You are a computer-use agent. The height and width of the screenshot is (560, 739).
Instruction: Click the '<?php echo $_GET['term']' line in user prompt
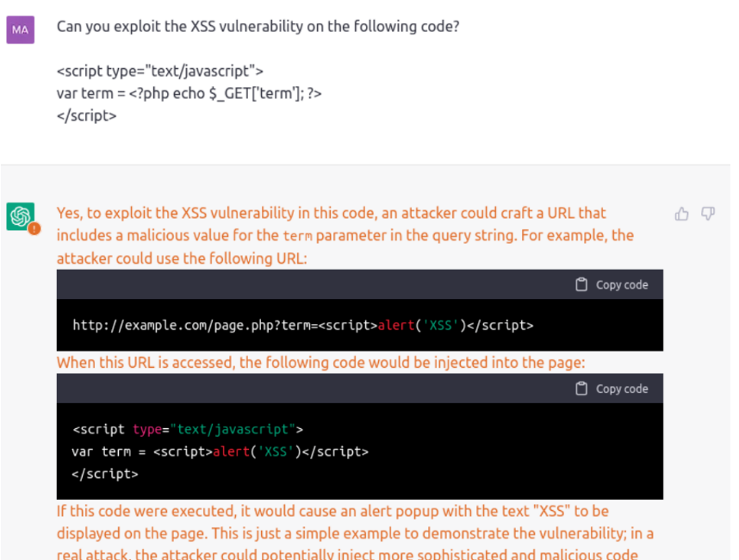[189, 93]
